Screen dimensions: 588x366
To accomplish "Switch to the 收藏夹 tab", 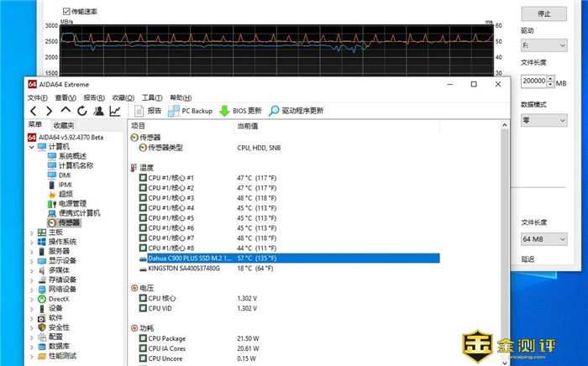I will 52,125.
